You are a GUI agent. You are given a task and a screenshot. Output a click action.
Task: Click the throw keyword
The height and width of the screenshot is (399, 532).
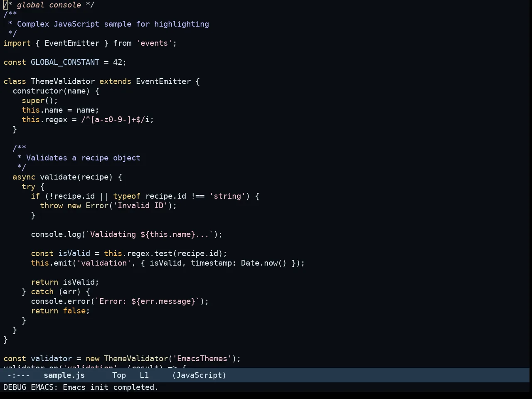(x=52, y=205)
